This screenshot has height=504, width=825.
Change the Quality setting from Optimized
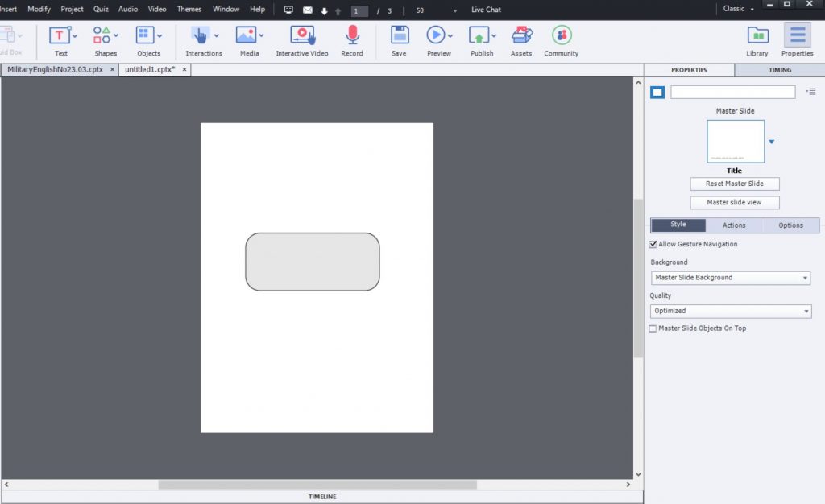pyautogui.click(x=730, y=311)
